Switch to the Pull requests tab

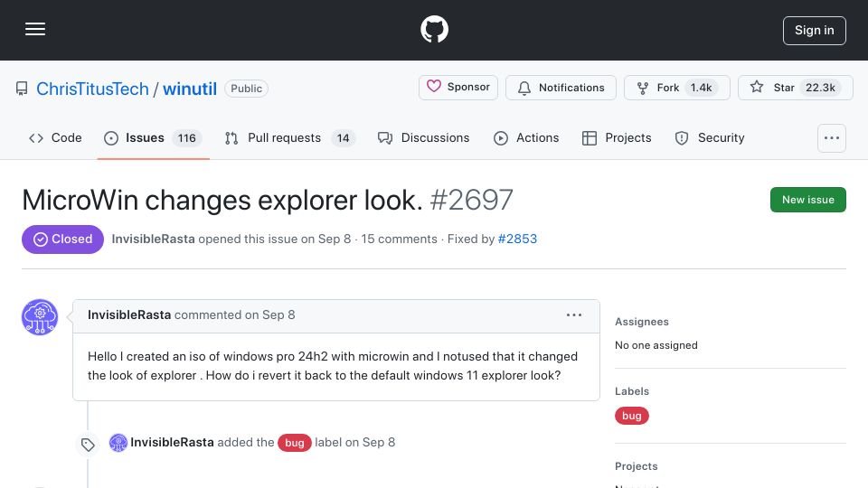point(289,137)
